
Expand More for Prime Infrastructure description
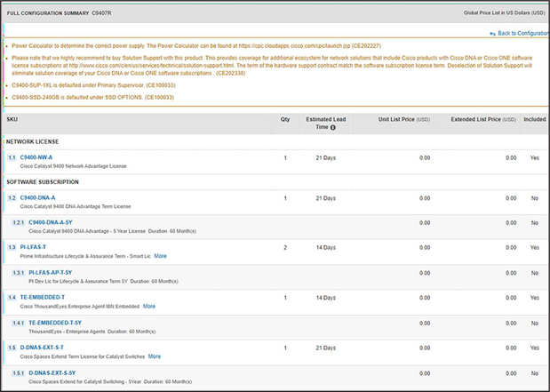160,256
